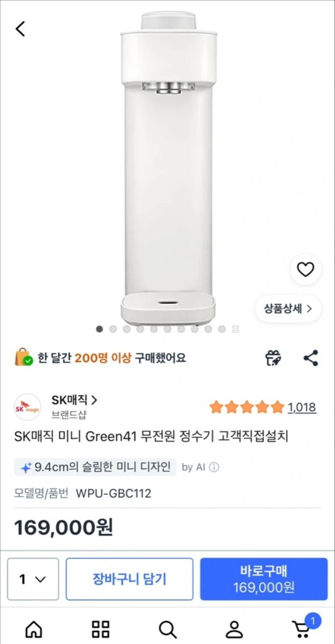The image size is (335, 644).
Task: Select the second image carousel dot
Action: tap(113, 329)
